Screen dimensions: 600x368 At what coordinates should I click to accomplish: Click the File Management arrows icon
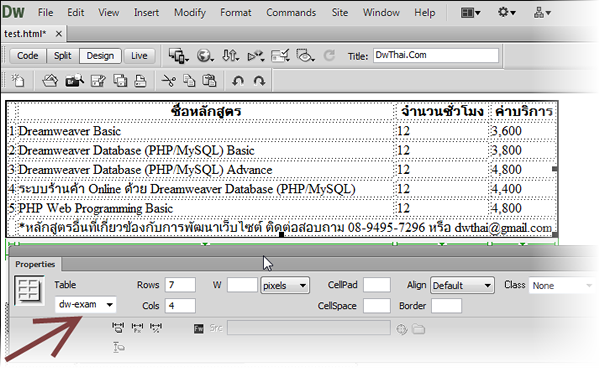[x=230, y=56]
